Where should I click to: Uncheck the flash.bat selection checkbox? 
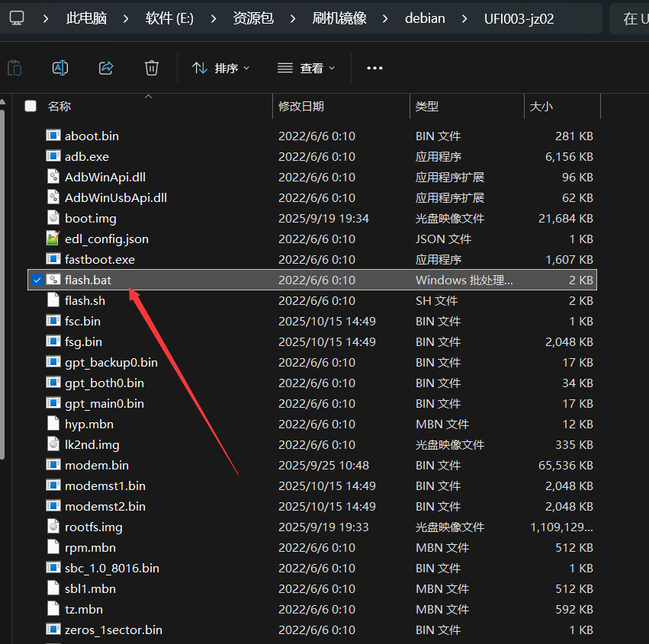(37, 280)
